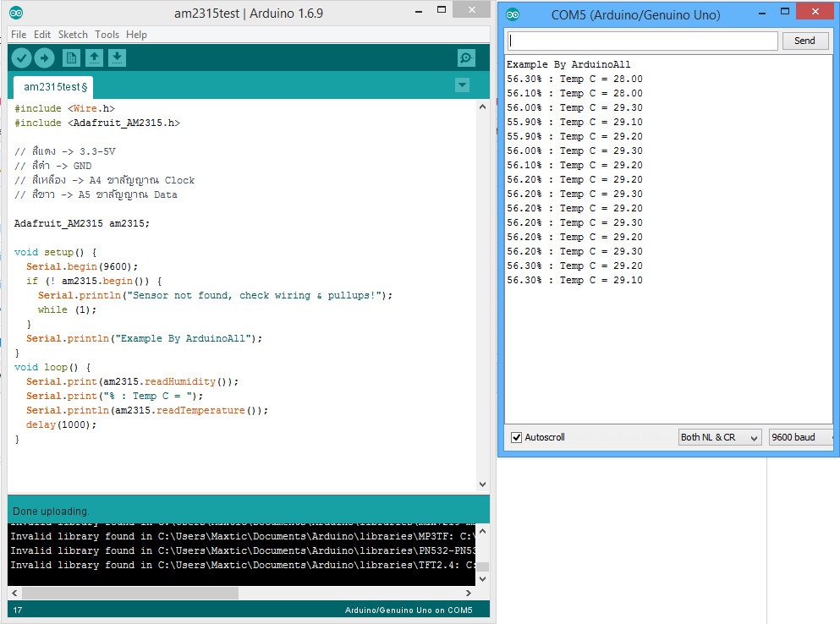Close the COM5 serial monitor window
The width and height of the screenshot is (840, 624).
click(815, 11)
